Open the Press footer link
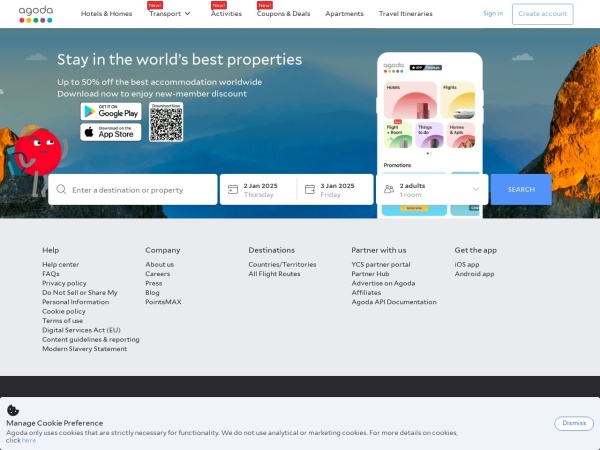600x450 pixels. coord(154,283)
